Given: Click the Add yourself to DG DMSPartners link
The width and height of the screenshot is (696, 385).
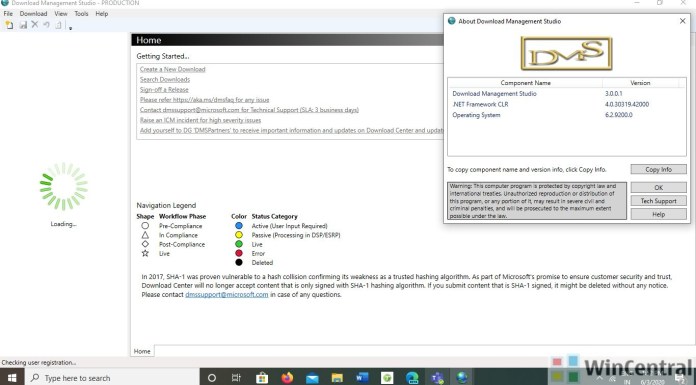Looking at the screenshot, I should point(291,130).
